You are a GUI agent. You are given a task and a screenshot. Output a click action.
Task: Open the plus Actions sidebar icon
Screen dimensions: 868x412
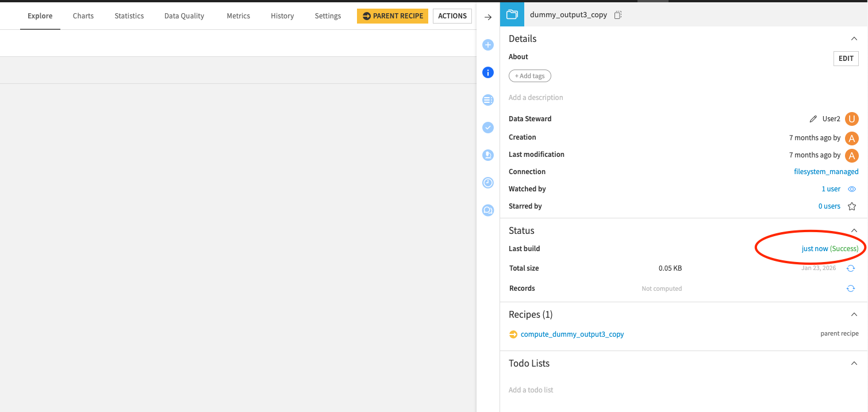pos(488,45)
